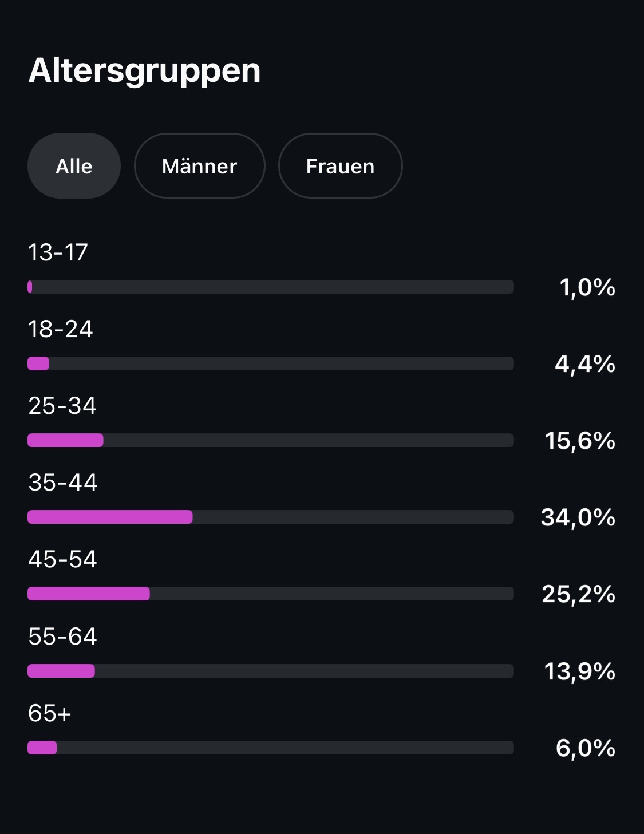Click the 55-64 age group label
Screen dimensions: 644x834
pyautogui.click(x=62, y=637)
